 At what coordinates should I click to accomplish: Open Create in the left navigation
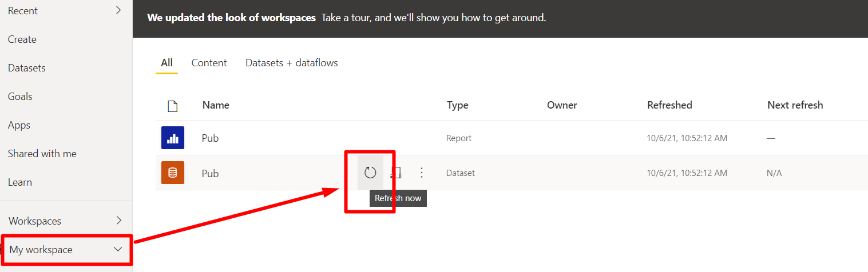click(22, 39)
